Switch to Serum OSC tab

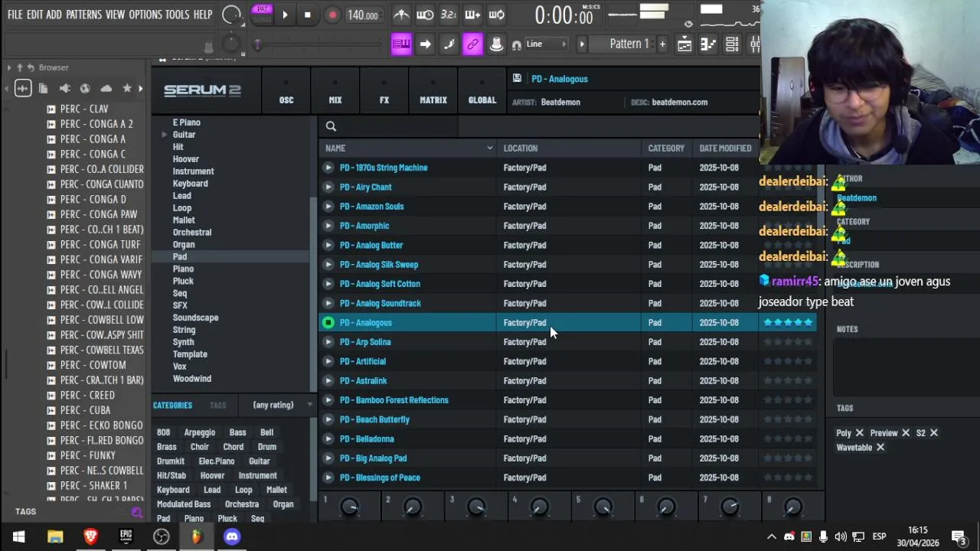tap(286, 91)
